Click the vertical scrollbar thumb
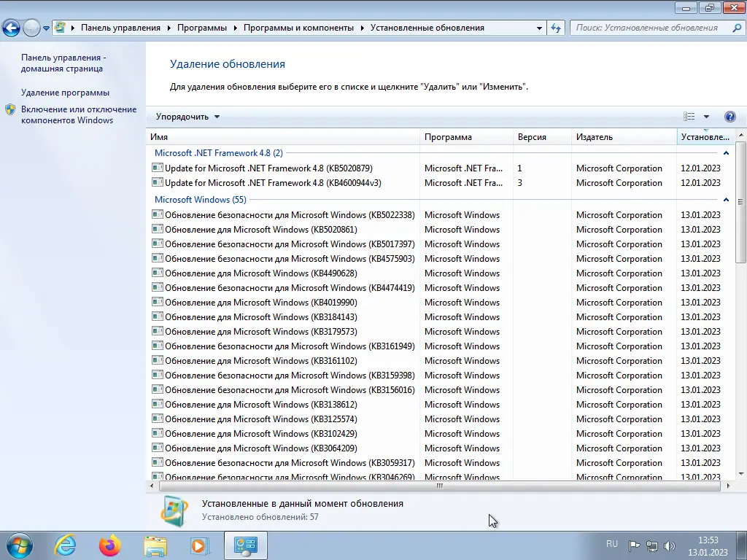 pos(740,202)
